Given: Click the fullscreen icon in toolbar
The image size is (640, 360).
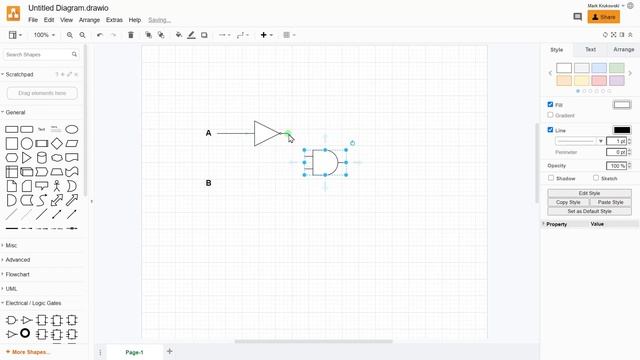Looking at the screenshot, I should [613, 35].
